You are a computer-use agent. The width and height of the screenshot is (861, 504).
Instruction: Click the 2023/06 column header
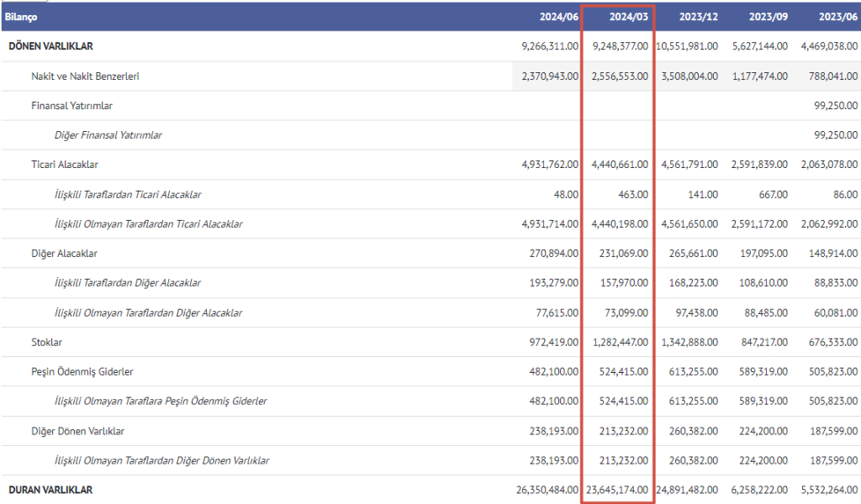click(838, 17)
